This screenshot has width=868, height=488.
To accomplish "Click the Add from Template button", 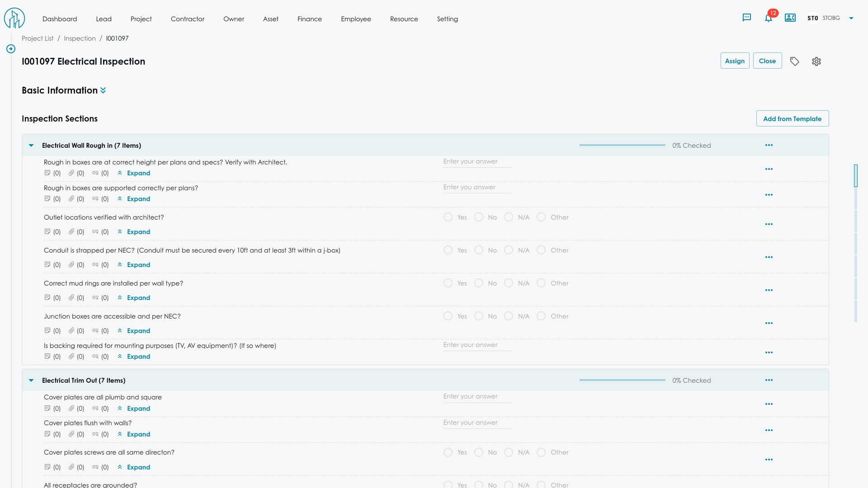I will (x=792, y=119).
